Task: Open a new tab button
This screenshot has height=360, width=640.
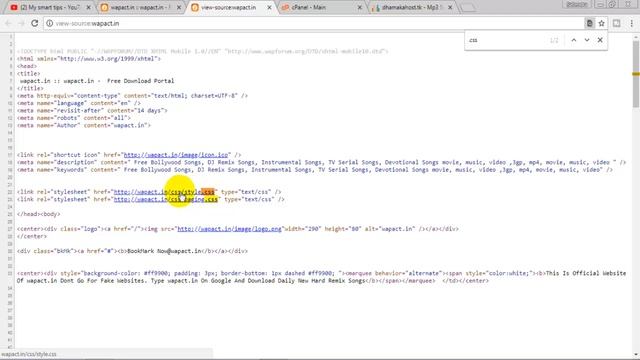Action: point(468,7)
